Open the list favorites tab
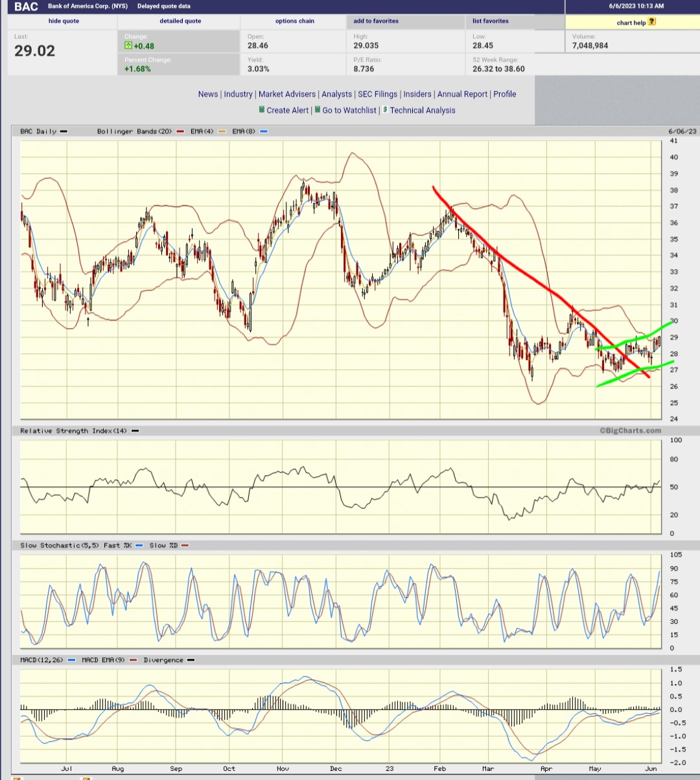 491,21
